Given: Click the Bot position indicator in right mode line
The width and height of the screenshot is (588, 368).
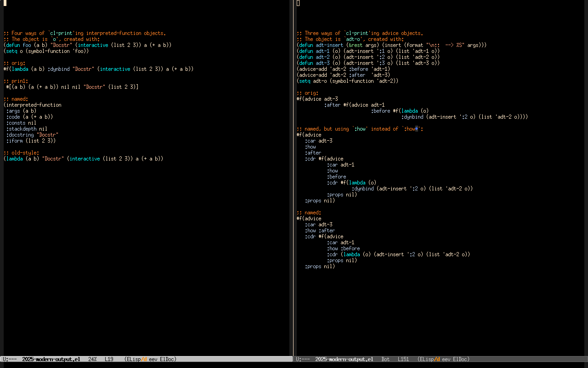Looking at the screenshot, I should tap(385, 359).
